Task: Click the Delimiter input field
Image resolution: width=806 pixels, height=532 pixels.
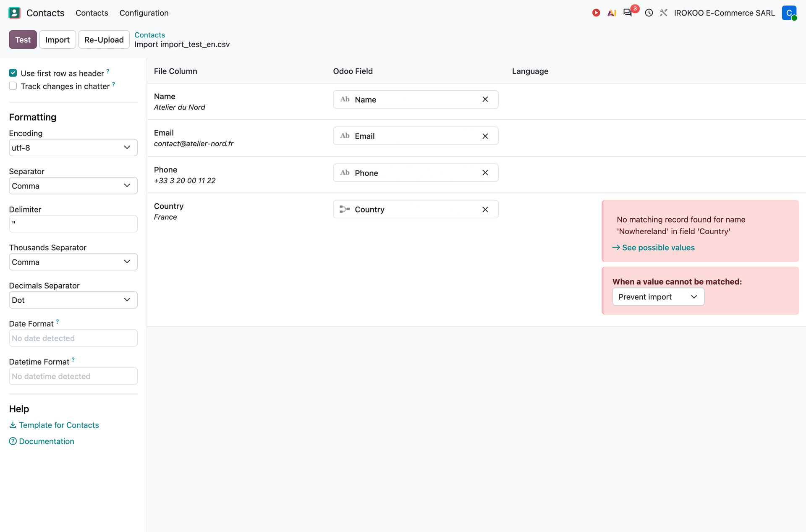Action: tap(73, 224)
